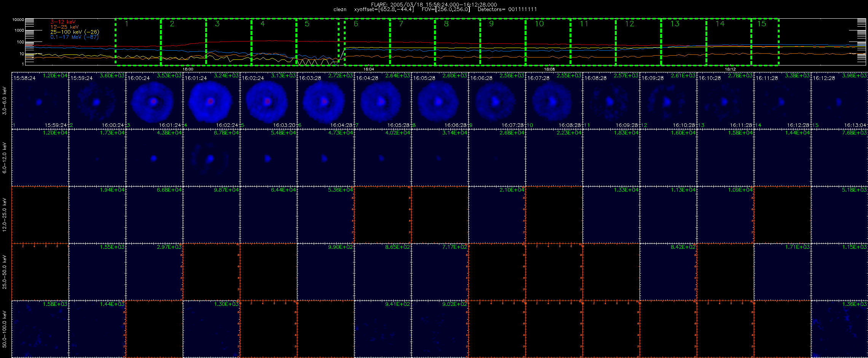Image resolution: width=868 pixels, height=358 pixels.
Task: Select interval 14 on the light curve
Action: [729, 42]
